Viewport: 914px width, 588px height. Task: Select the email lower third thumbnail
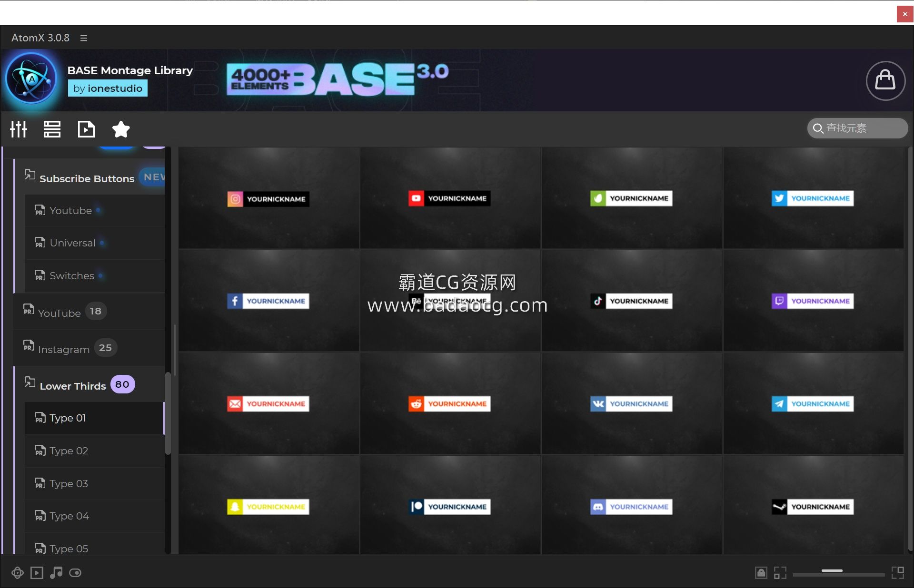(268, 403)
